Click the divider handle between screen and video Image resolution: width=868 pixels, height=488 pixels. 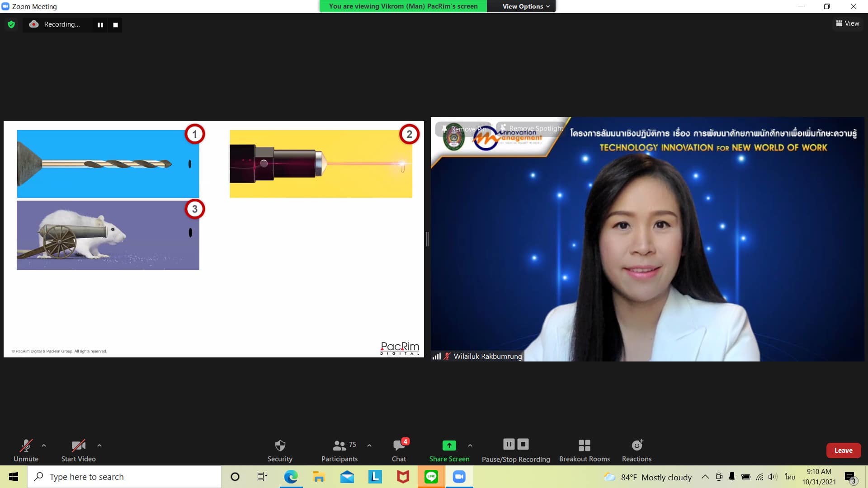427,239
